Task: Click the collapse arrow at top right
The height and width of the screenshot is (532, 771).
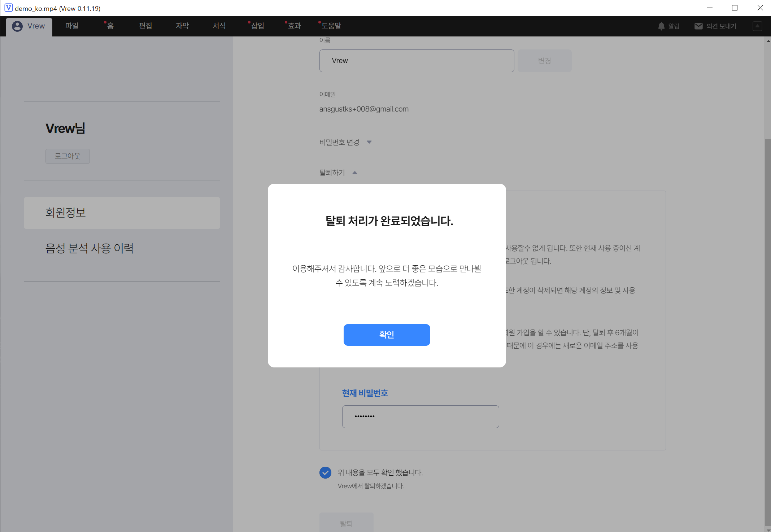Action: coord(757,26)
